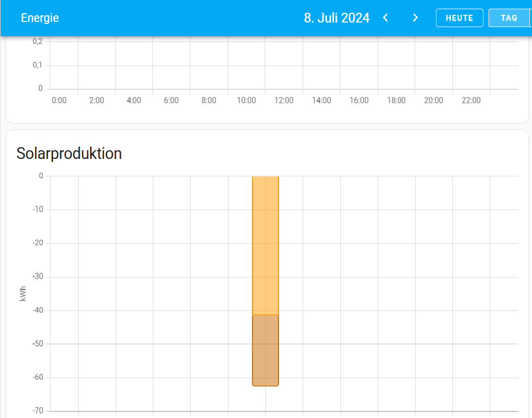
Task: Click the Solarproduktion card heading
Action: 69,153
